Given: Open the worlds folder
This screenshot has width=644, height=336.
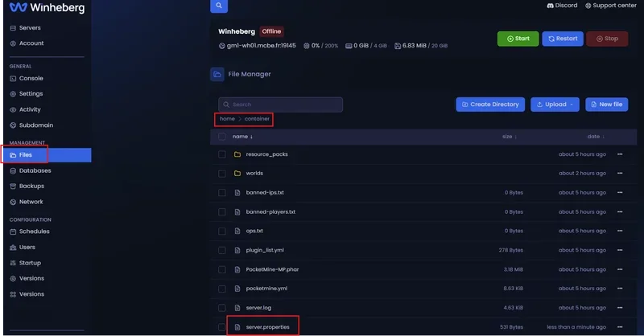Looking at the screenshot, I should click(254, 174).
